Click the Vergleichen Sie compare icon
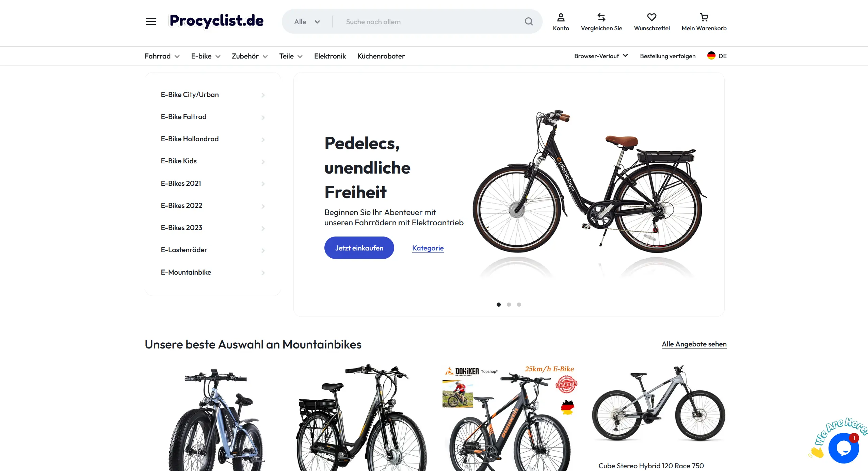Viewport: 868px width, 471px height. coord(601,17)
